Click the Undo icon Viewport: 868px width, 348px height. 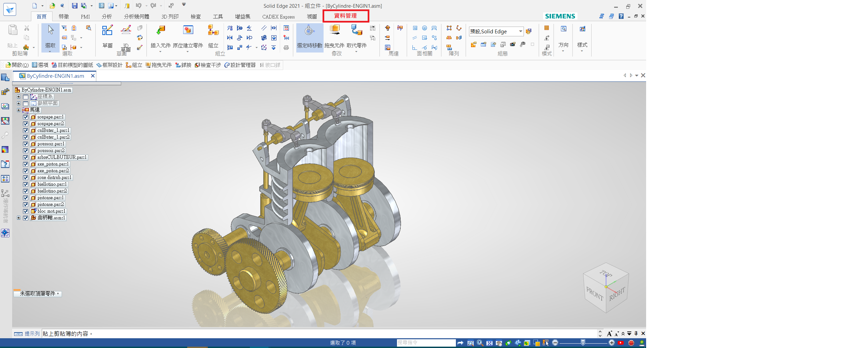pos(138,6)
